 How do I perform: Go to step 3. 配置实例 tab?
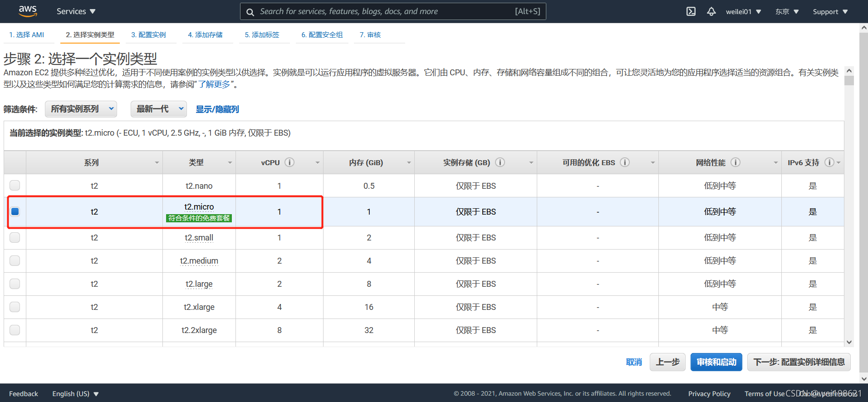pyautogui.click(x=148, y=35)
